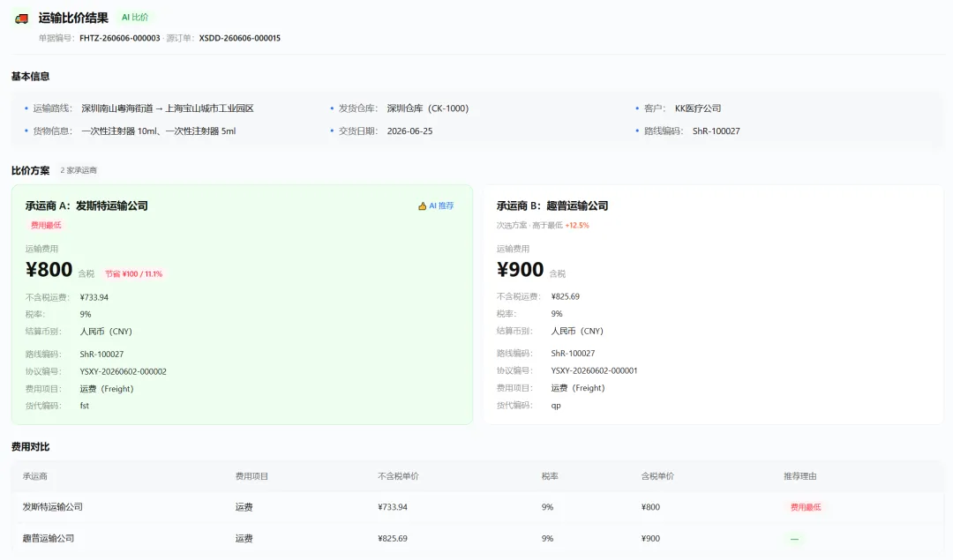Screen dimensions: 953x560
Task: Click route code ShR-100027 in basic info
Action: 716,131
